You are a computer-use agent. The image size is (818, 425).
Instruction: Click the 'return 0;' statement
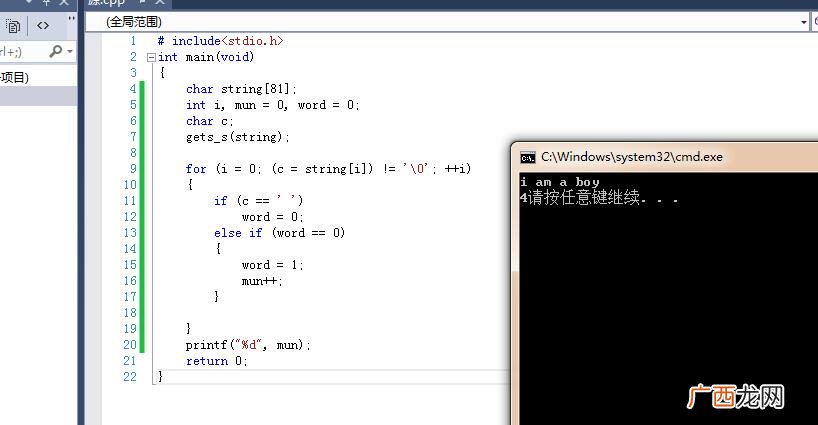click(216, 361)
